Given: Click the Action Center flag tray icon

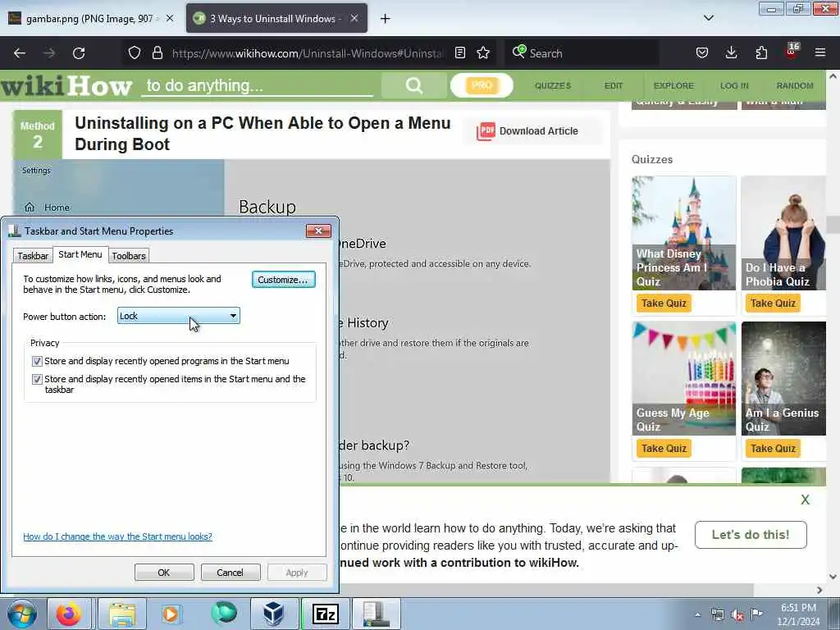Looking at the screenshot, I should (x=756, y=614).
